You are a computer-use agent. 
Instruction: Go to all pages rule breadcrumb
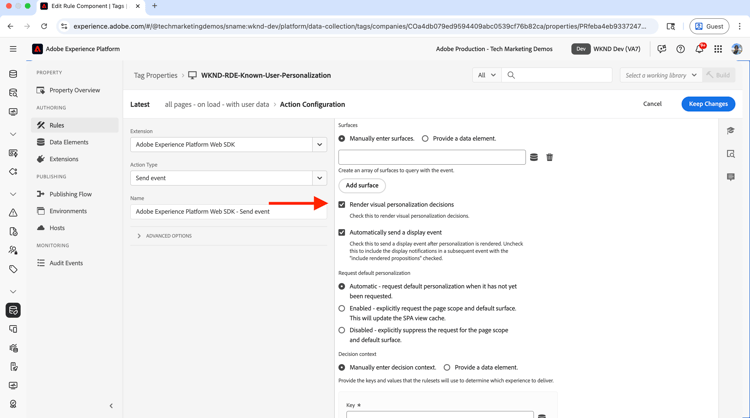tap(217, 104)
